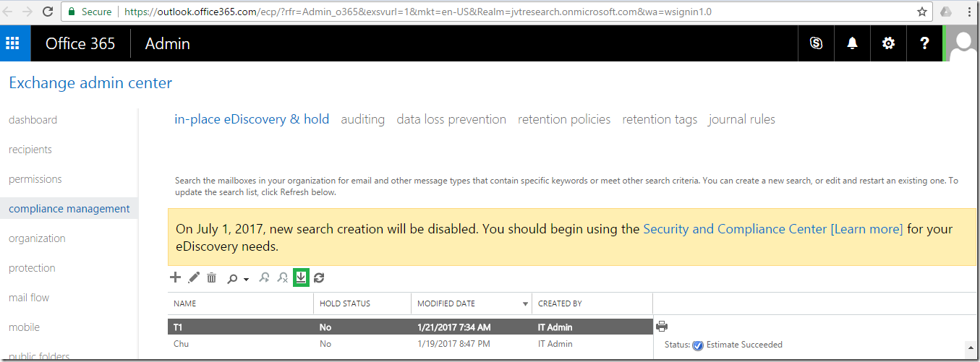
Task: Select compliance management in the sidebar
Action: [69, 209]
